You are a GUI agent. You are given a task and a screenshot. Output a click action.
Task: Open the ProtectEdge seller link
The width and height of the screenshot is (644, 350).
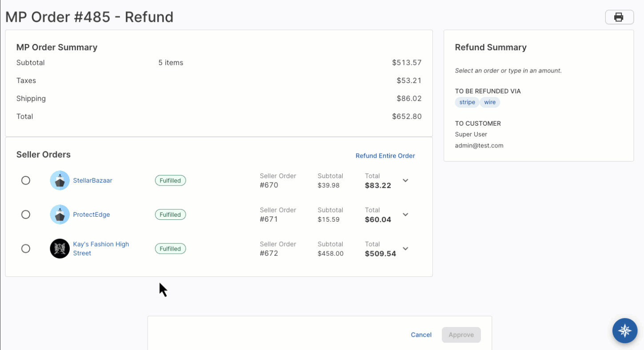pos(91,215)
